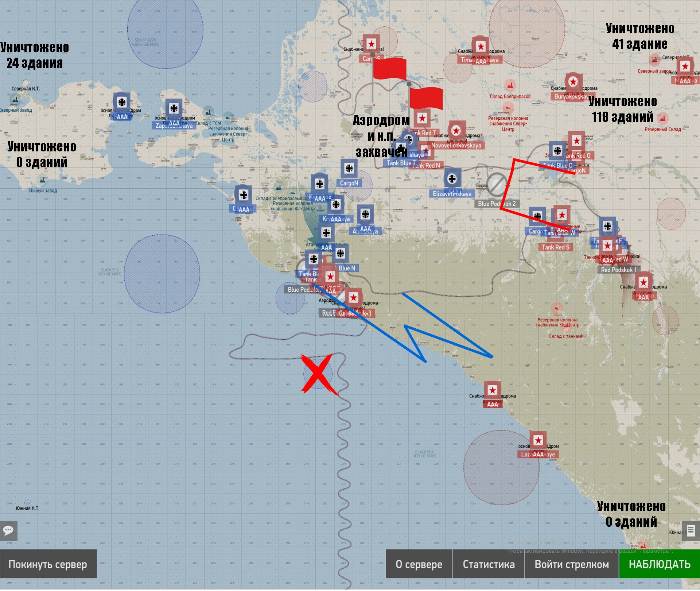Select the Lazarevskoye red airfield icon
Image resolution: width=700 pixels, height=591 pixels.
pyautogui.click(x=538, y=440)
